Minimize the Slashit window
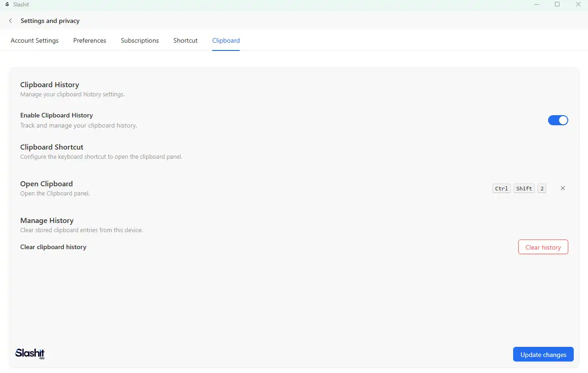 pos(537,4)
